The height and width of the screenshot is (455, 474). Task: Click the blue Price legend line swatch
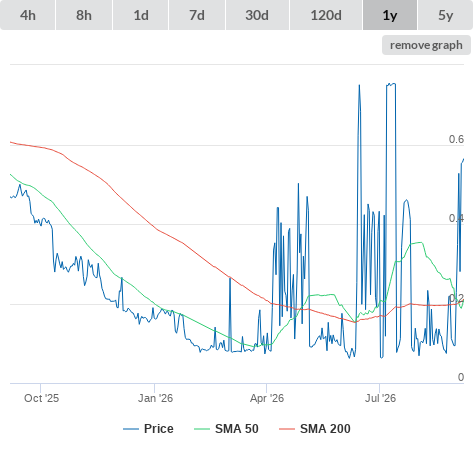tap(131, 429)
